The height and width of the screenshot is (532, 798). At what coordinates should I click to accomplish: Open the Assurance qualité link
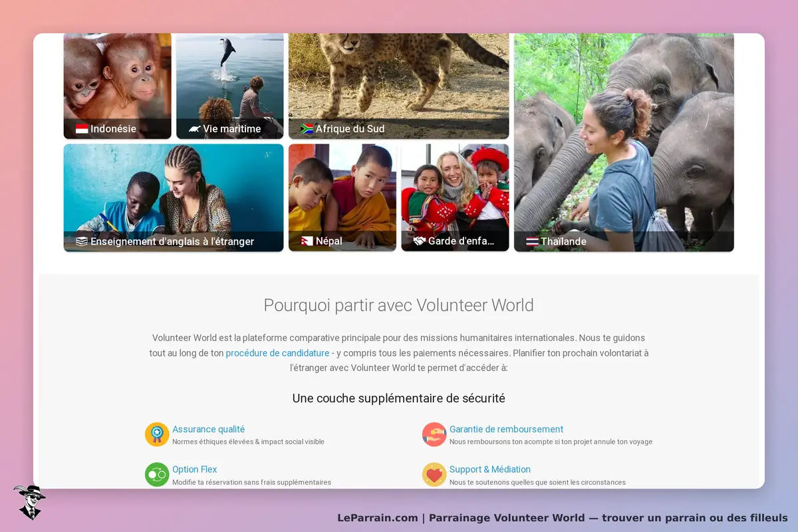pyautogui.click(x=208, y=430)
